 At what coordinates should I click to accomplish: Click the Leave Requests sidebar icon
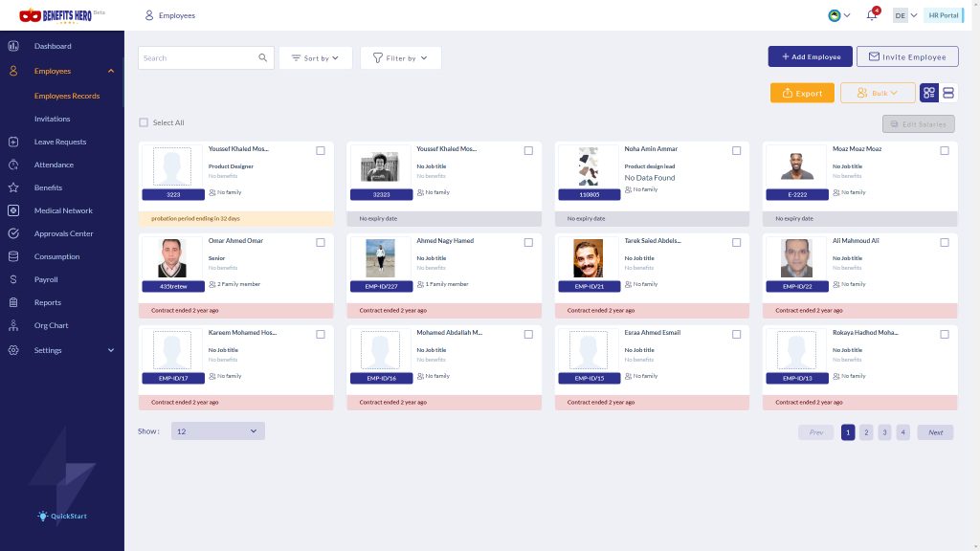pyautogui.click(x=13, y=142)
